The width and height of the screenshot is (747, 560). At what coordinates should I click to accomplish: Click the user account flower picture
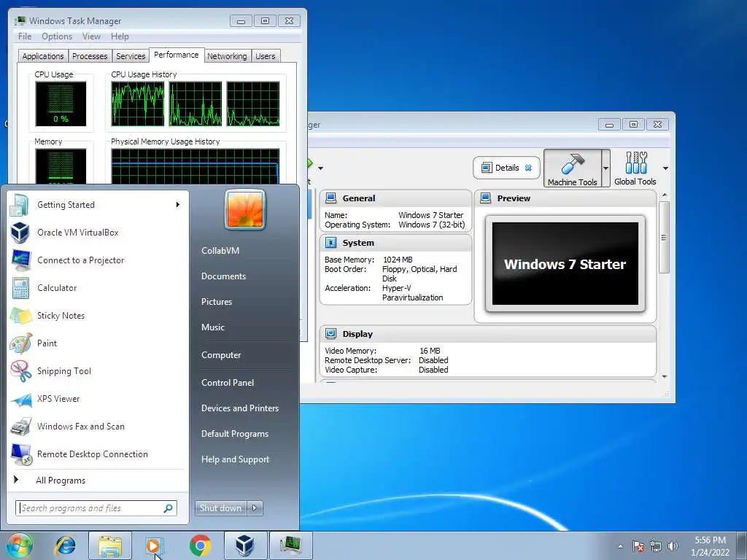[x=245, y=209]
